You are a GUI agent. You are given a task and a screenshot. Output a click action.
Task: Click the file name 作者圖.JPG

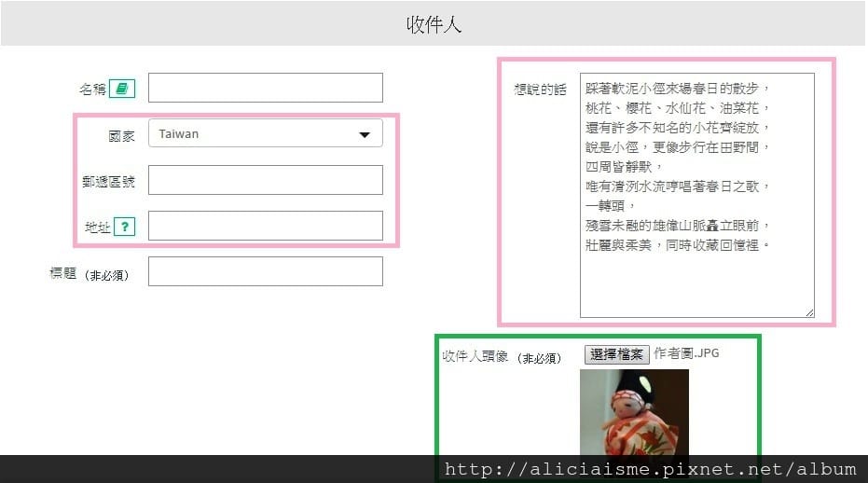686,353
